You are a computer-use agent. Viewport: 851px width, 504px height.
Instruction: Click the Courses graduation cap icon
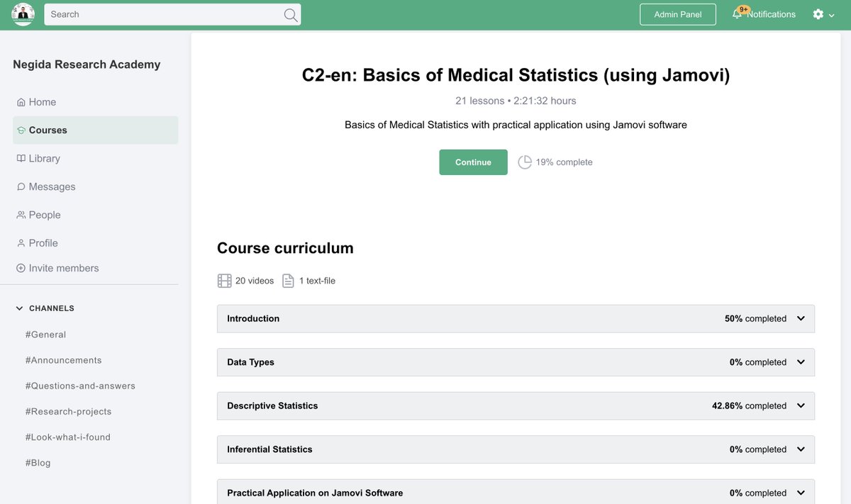21,130
